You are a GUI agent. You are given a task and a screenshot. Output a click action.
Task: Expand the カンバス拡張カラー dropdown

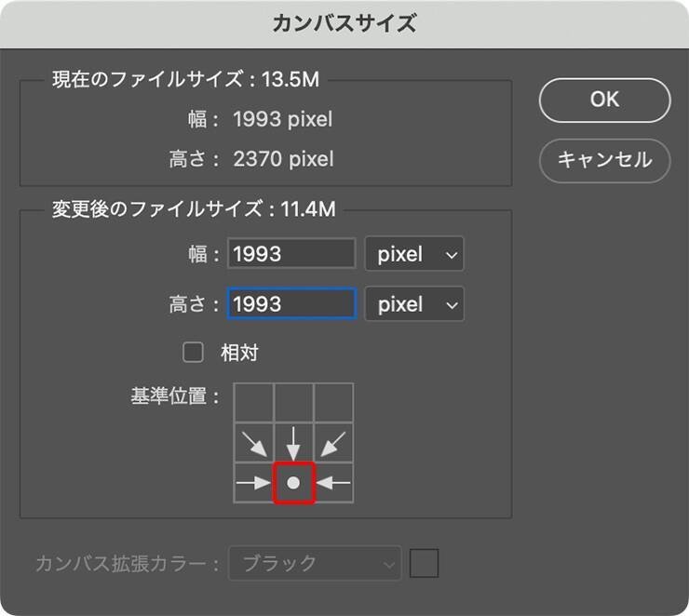click(x=317, y=563)
